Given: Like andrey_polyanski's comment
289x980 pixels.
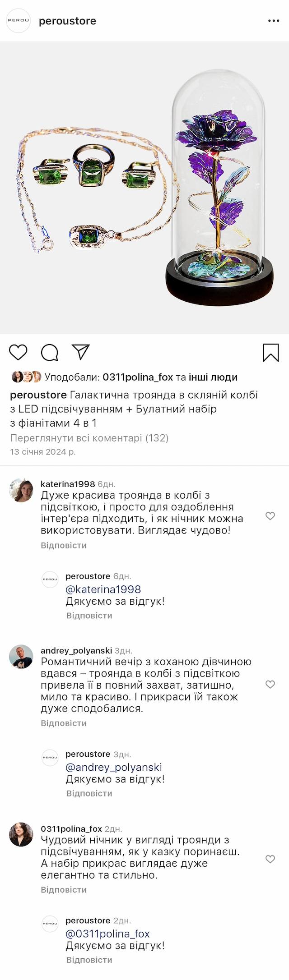Looking at the screenshot, I should pyautogui.click(x=270, y=685).
